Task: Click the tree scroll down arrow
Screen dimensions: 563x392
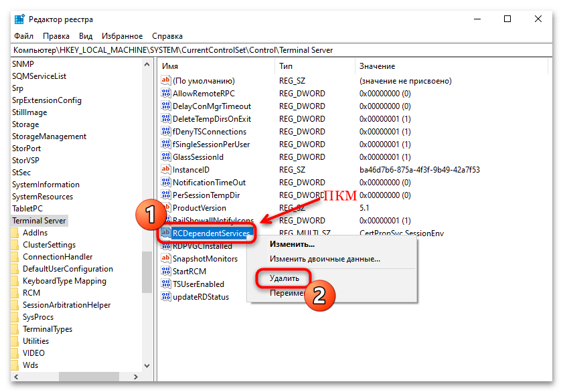Action: click(147, 366)
